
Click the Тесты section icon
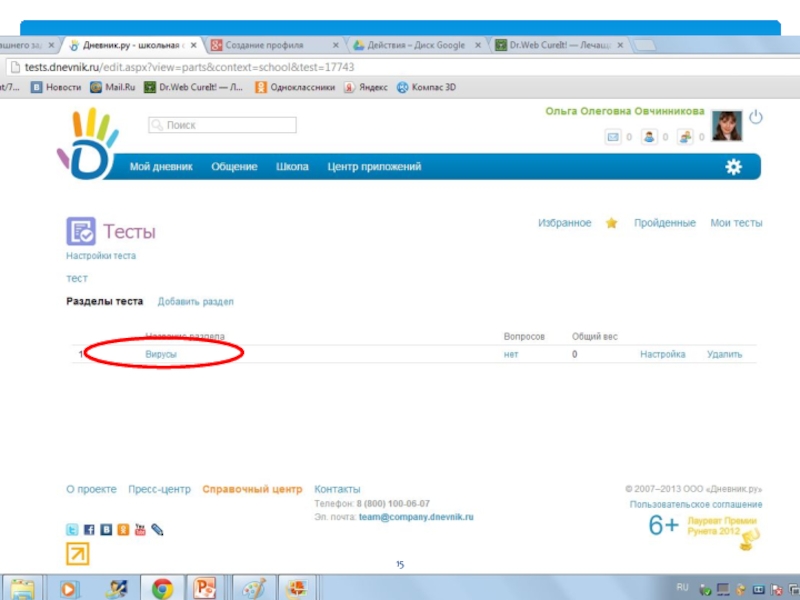pyautogui.click(x=81, y=231)
